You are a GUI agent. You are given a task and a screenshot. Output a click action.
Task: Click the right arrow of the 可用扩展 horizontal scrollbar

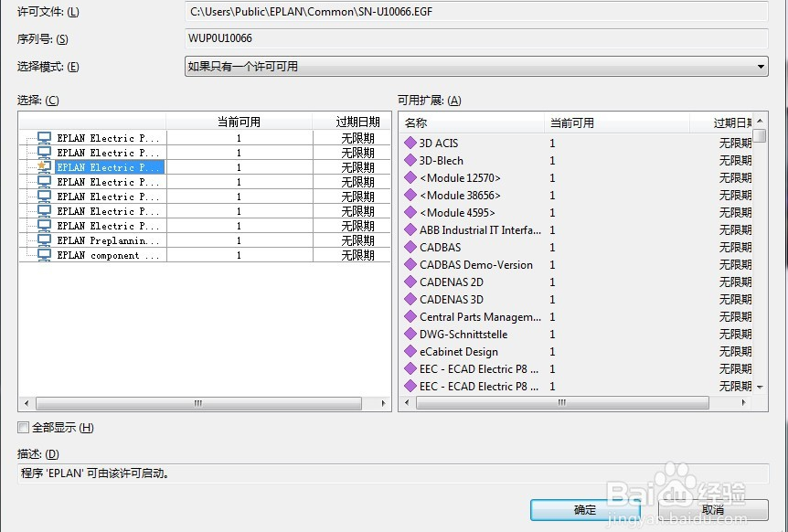(x=744, y=402)
